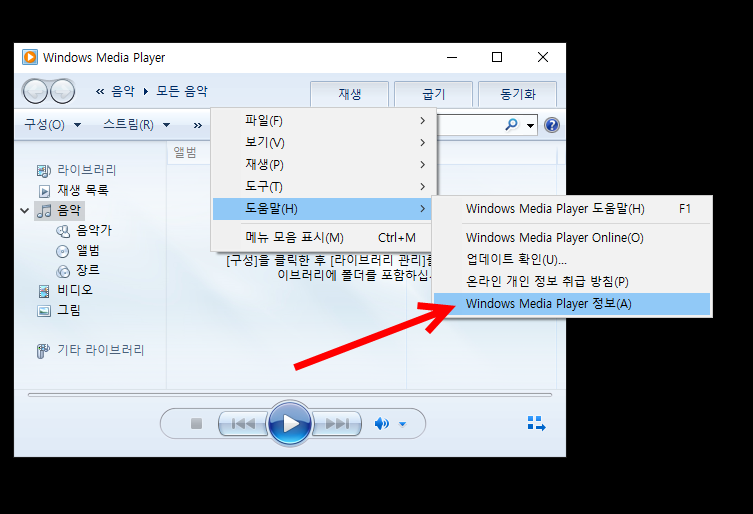Click the 음악 music note icon
The width and height of the screenshot is (753, 514).
(x=44, y=210)
